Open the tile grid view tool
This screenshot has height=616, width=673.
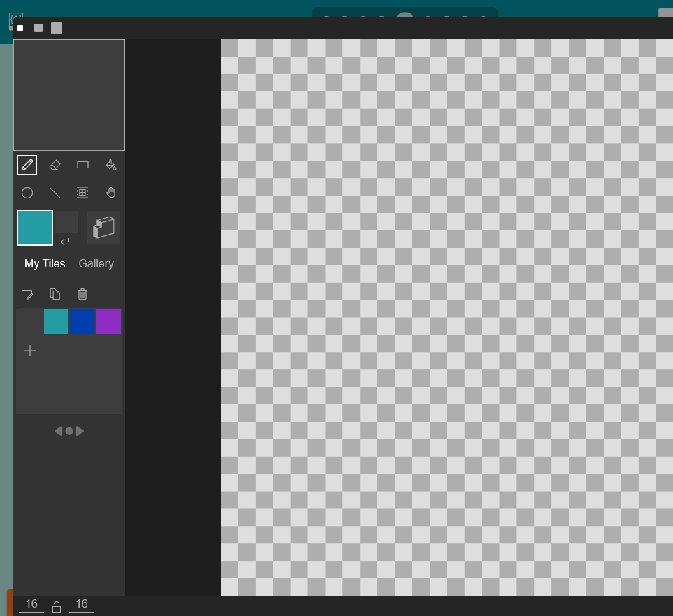[82, 193]
